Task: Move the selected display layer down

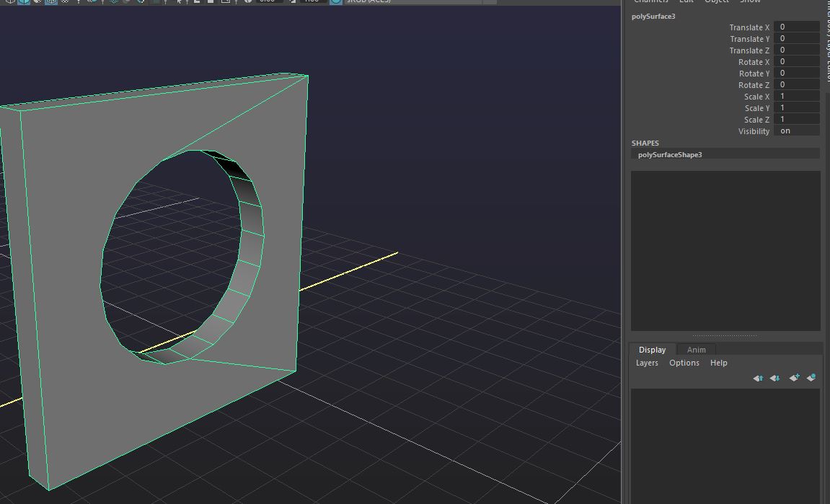Action: click(x=775, y=378)
